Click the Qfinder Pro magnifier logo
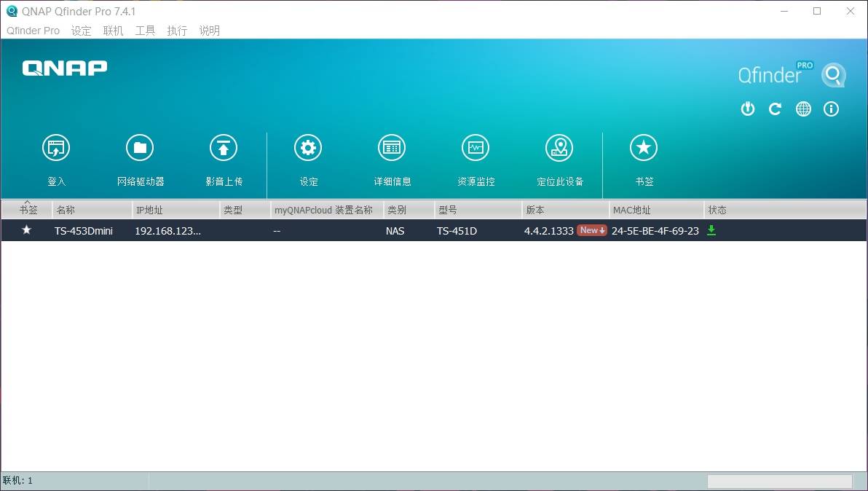The height and width of the screenshot is (491, 868). [x=834, y=75]
